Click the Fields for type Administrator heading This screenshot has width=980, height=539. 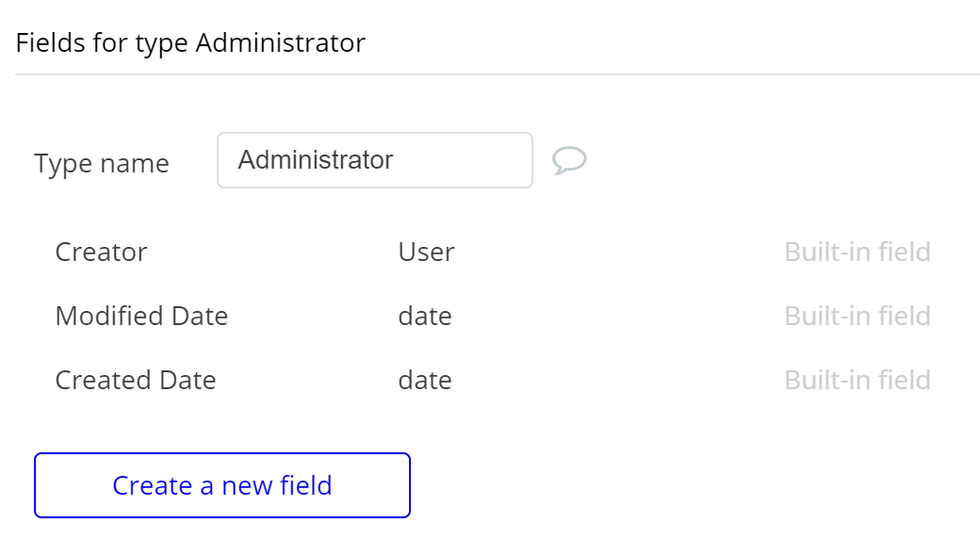190,43
